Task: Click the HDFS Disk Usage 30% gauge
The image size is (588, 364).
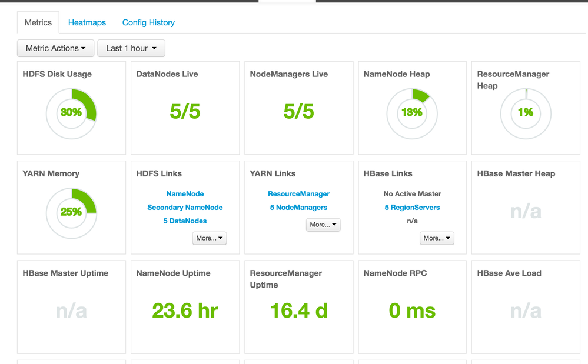Action: [x=71, y=113]
